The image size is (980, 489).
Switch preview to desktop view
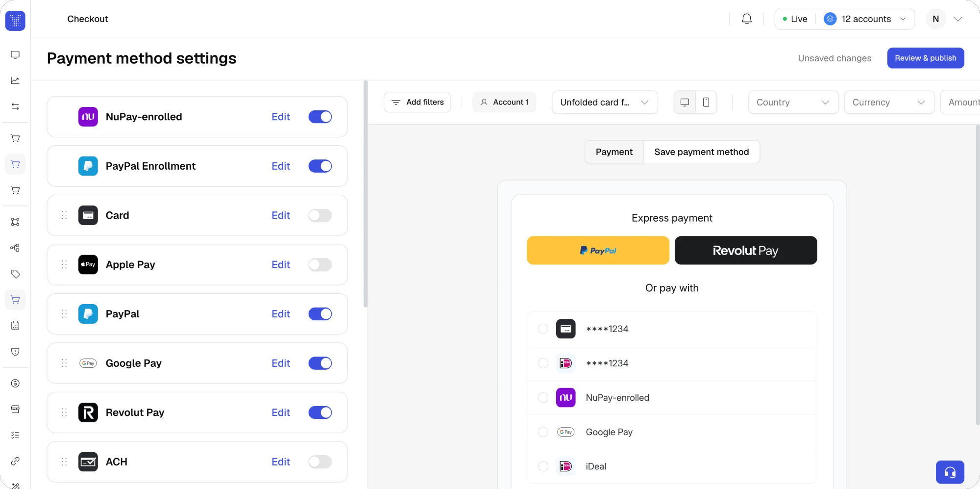(x=685, y=102)
